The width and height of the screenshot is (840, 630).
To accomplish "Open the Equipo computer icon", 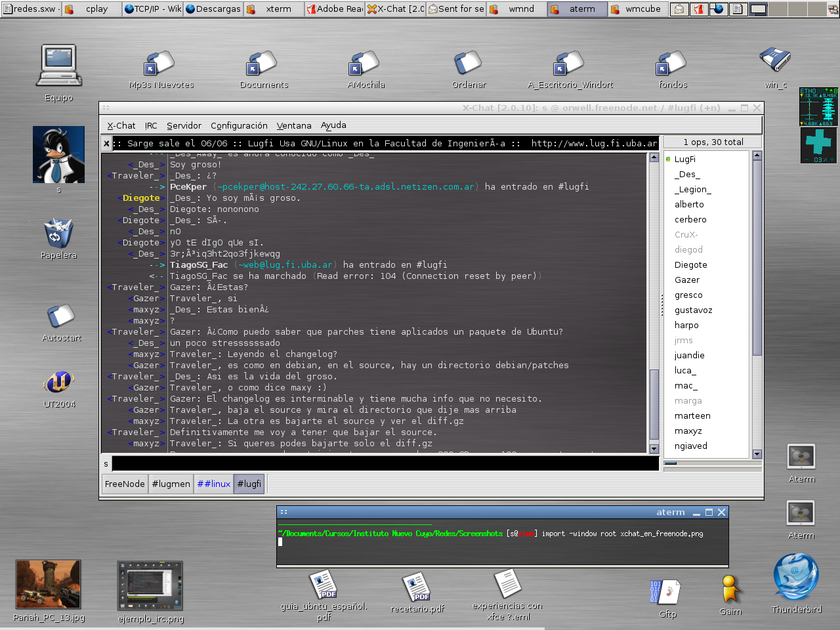I will (x=59, y=66).
